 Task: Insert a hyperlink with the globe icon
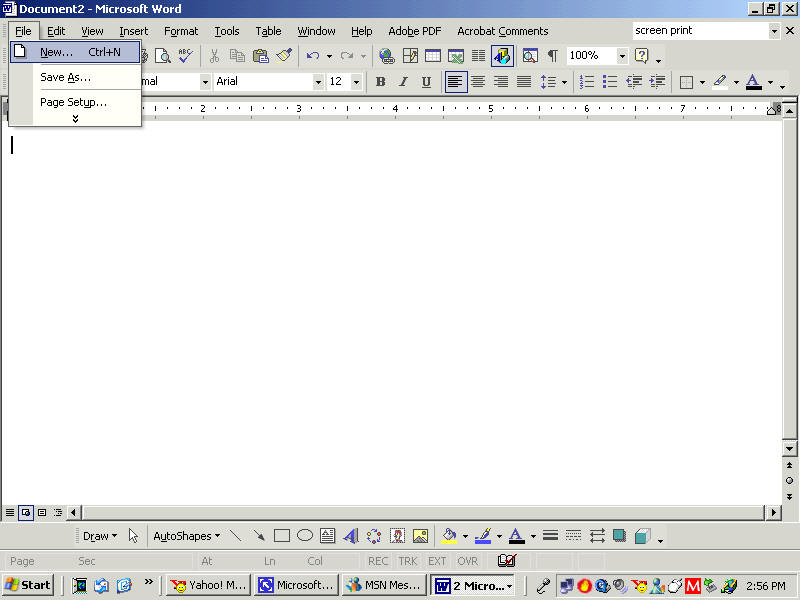387,56
